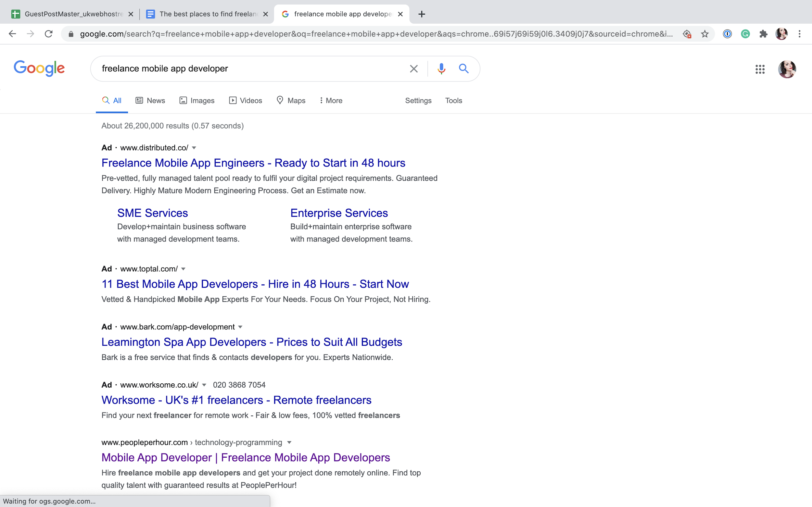Open the third-party cookies blocked icon
The image size is (812, 507).
coord(687,34)
